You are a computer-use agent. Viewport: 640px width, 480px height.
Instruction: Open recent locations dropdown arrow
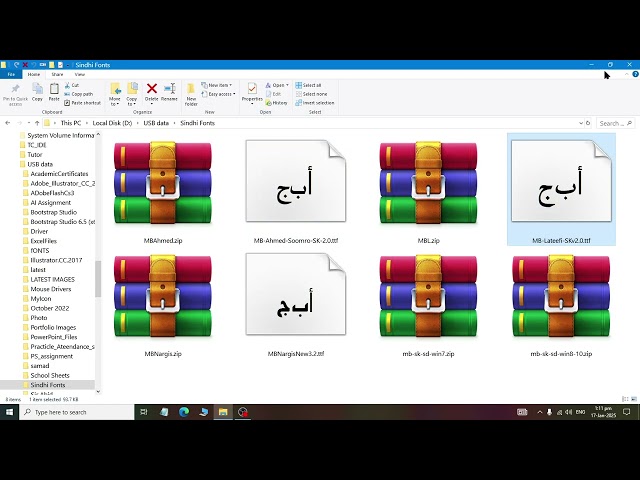point(29,123)
